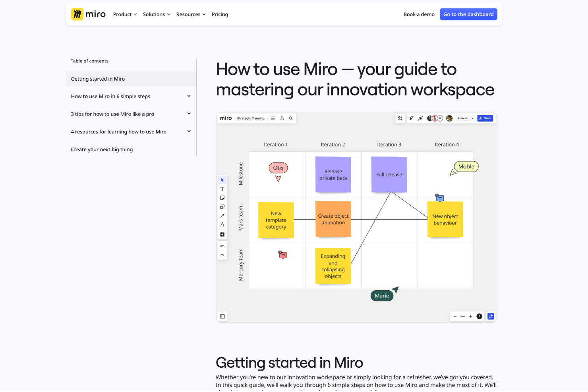Viewport: 588px width, 392px height.
Task: Expand '3 tips for how to use Miro' section
Action: point(189,114)
